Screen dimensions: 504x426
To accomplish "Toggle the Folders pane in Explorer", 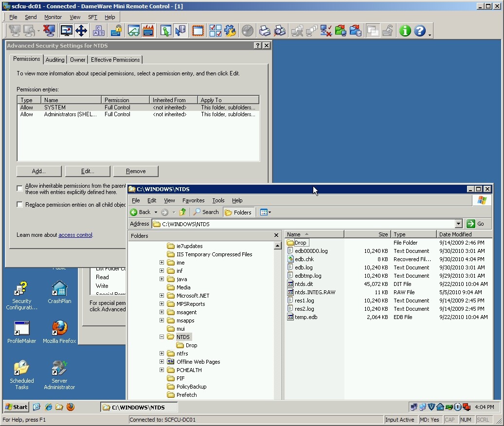I will pos(238,212).
